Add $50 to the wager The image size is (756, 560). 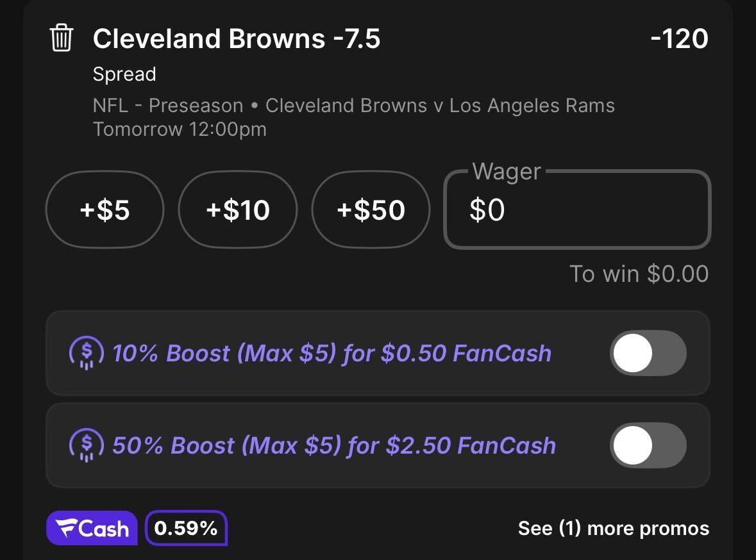coord(371,210)
